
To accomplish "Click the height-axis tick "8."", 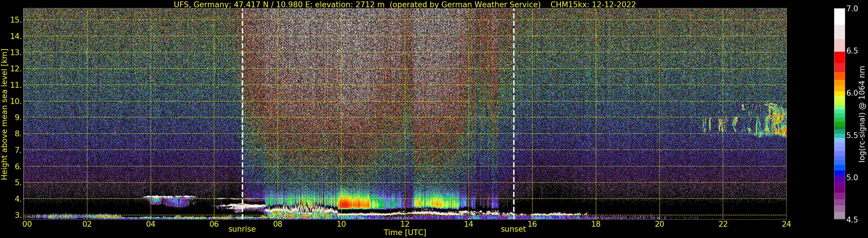I will click(18, 134).
